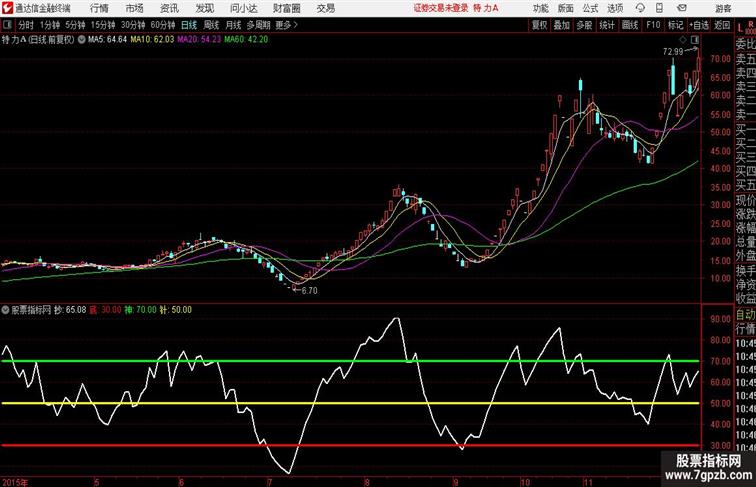The image size is (756, 487).
Task: Add stock with the +自选 button
Action: pos(699,25)
